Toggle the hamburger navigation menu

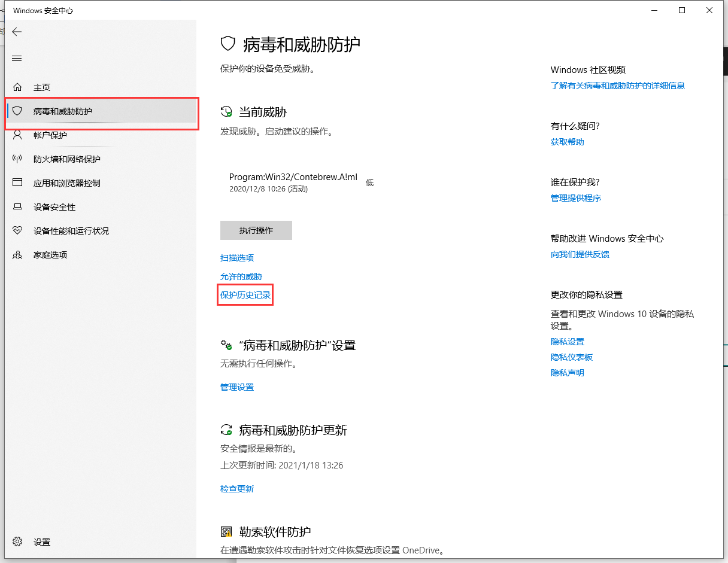(x=17, y=58)
